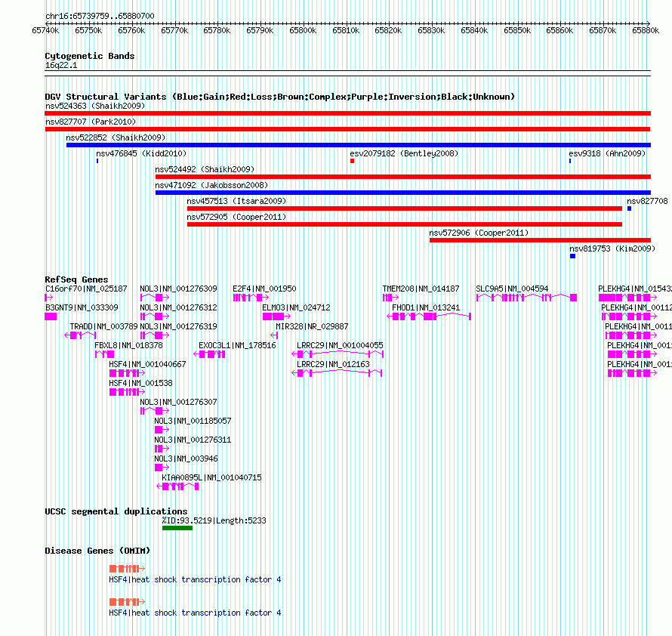The height and width of the screenshot is (636, 672).
Task: Select the FHOD1 gene glyph
Action: pos(429,316)
